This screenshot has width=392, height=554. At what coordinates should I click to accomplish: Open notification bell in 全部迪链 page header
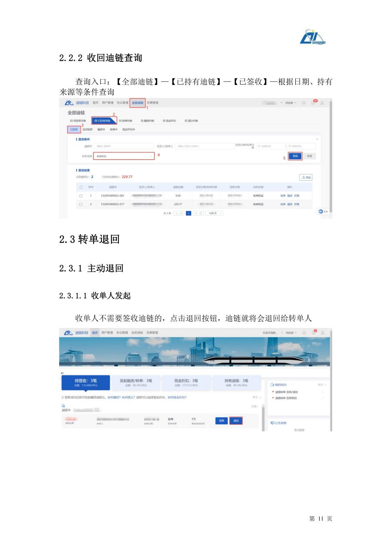coord(313,103)
